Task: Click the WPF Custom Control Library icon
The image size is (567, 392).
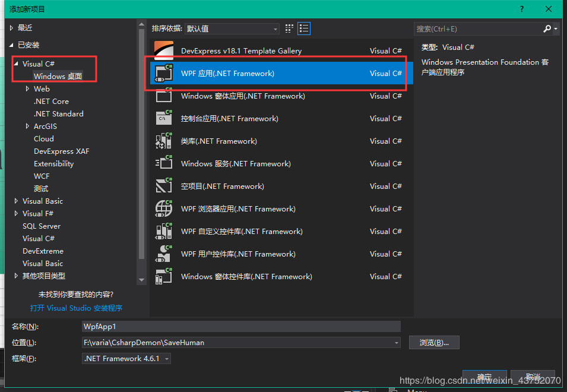Action: 164,231
